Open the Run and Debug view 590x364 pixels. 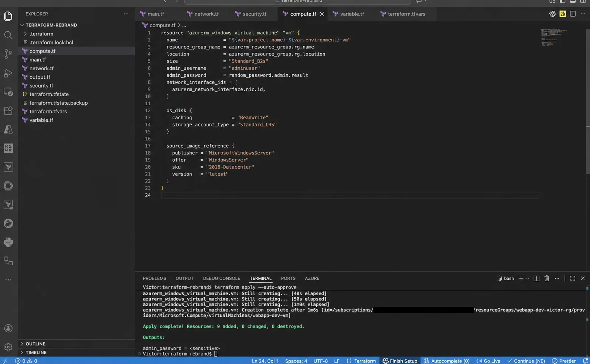[x=8, y=73]
